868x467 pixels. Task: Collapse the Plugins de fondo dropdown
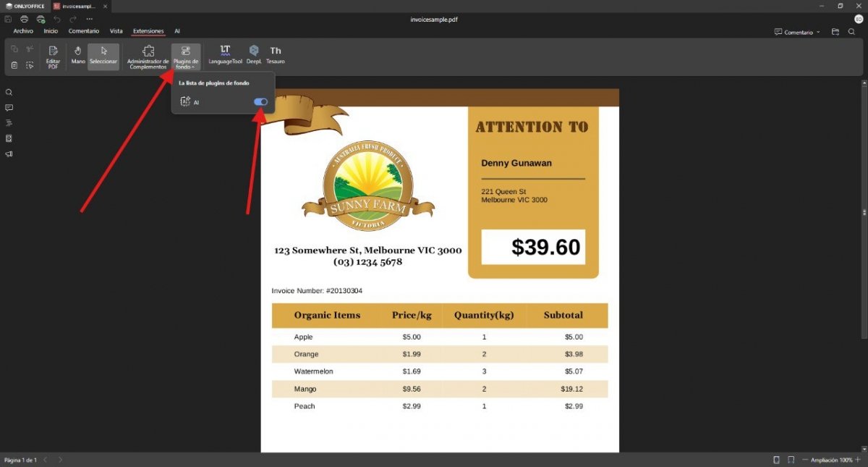(x=186, y=56)
